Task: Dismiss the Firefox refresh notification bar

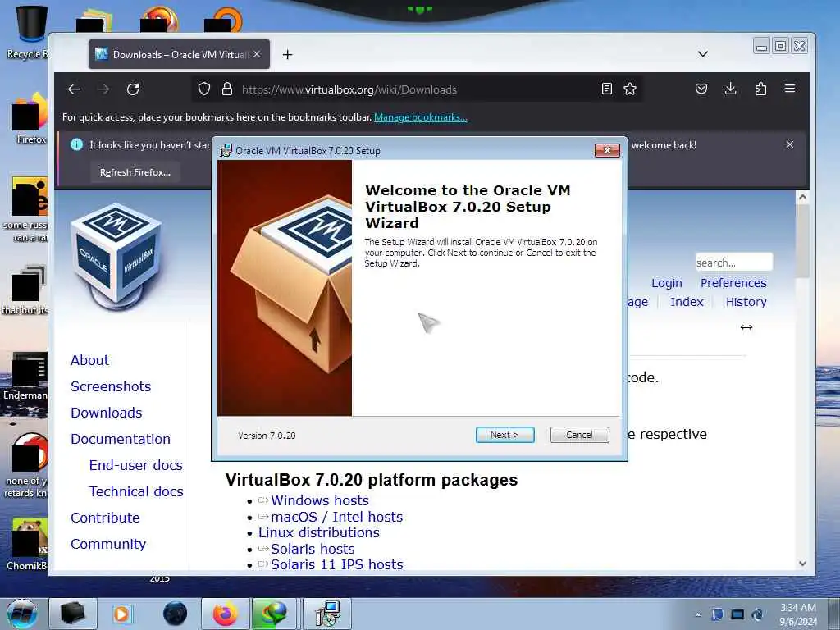Action: click(790, 144)
